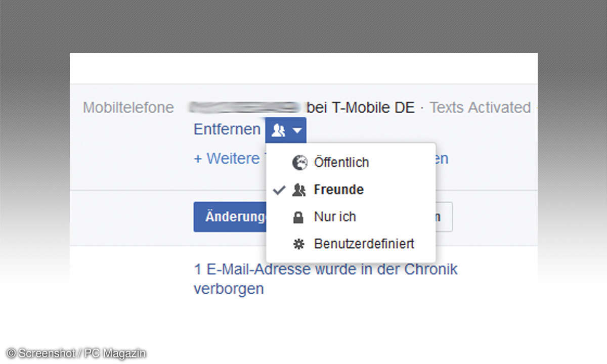Choose the Freunde privacy option

click(x=351, y=190)
